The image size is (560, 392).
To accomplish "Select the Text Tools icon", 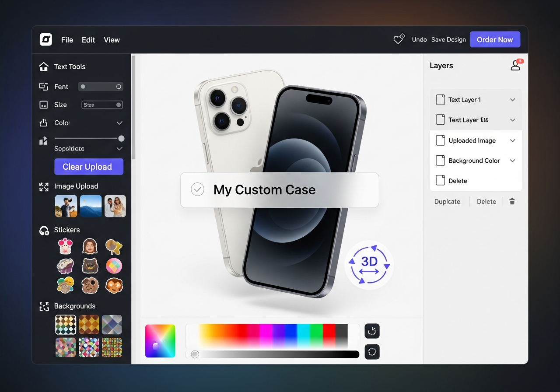I will pos(44,66).
